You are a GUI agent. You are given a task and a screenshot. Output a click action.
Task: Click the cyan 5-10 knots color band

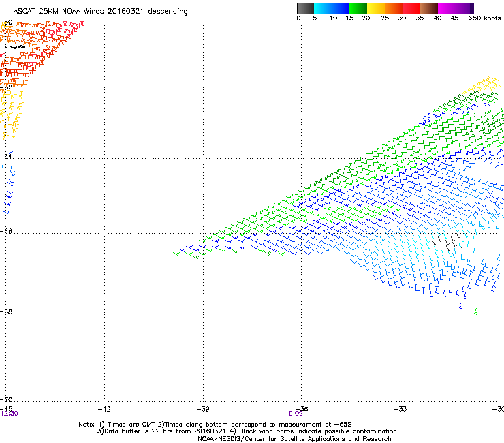point(323,8)
